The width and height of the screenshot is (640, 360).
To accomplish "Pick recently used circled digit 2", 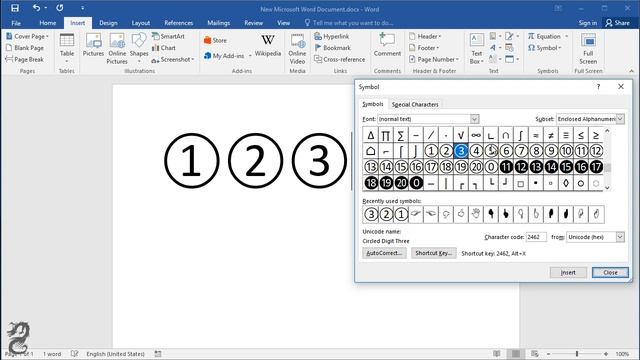I will click(x=386, y=214).
